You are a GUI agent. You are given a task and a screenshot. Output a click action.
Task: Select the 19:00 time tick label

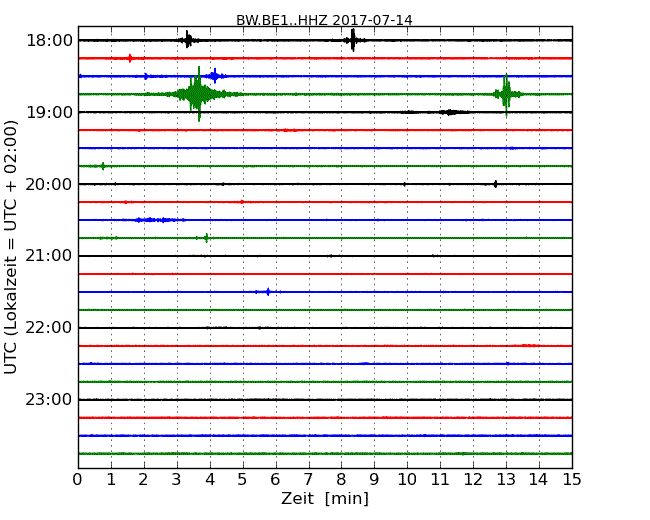[x=49, y=112]
